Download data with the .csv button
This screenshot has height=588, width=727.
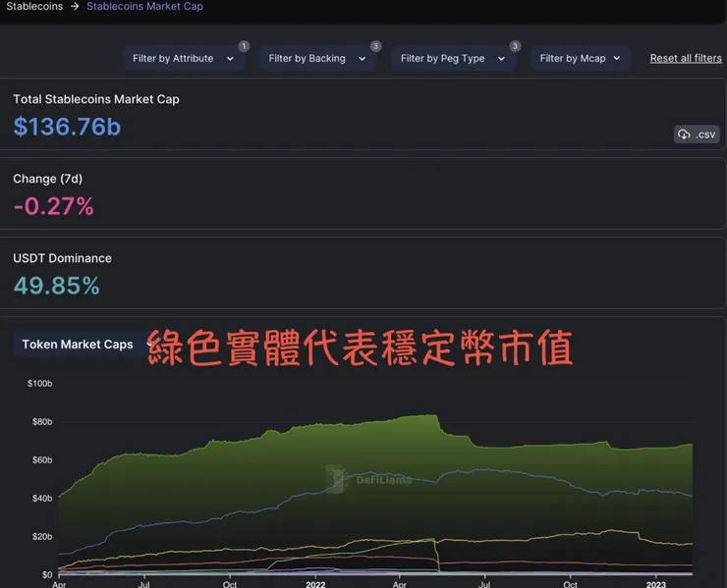[x=697, y=134]
